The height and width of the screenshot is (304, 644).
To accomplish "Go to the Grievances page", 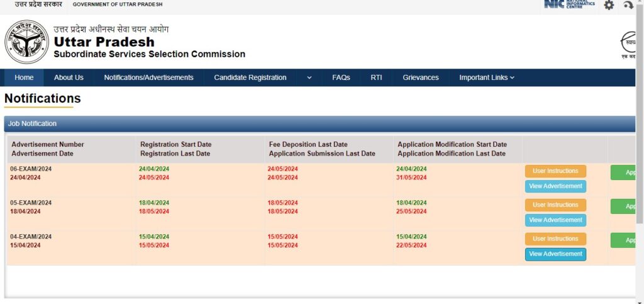I will [421, 77].
